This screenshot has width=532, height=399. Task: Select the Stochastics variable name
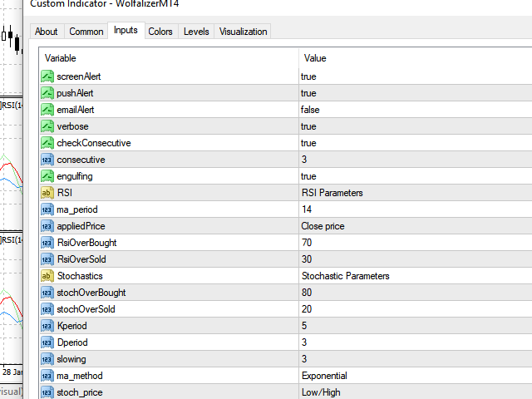[80, 276]
